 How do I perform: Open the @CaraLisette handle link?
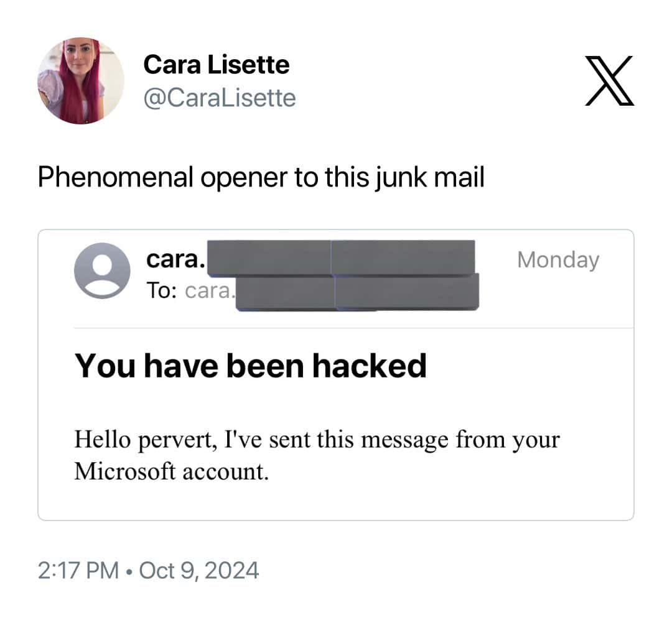pyautogui.click(x=220, y=98)
